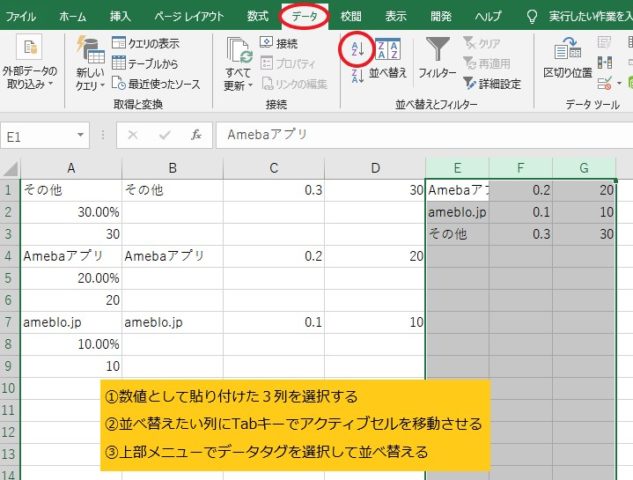Switch to the Home (ホーム) tab
This screenshot has height=480, width=633.
pyautogui.click(x=73, y=16)
